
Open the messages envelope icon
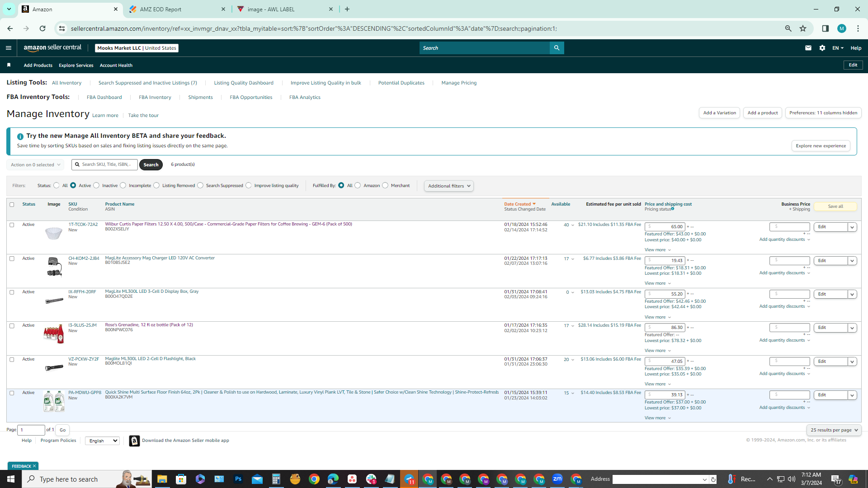click(x=808, y=48)
